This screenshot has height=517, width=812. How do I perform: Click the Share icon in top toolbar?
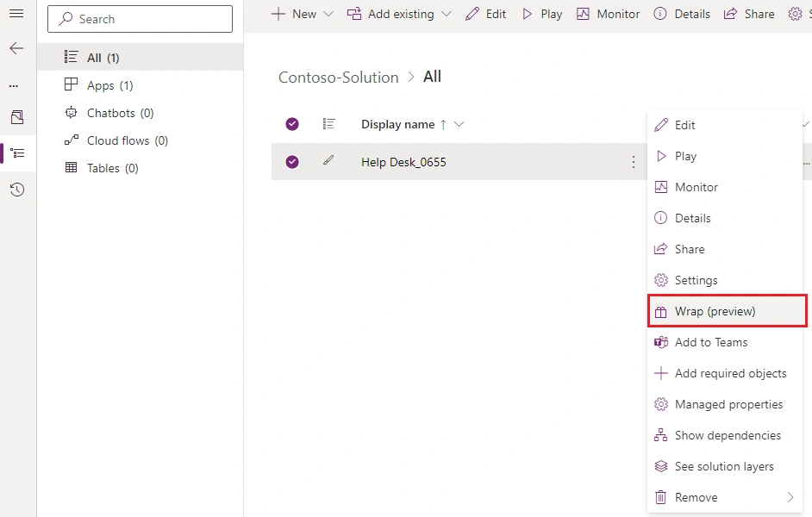730,14
